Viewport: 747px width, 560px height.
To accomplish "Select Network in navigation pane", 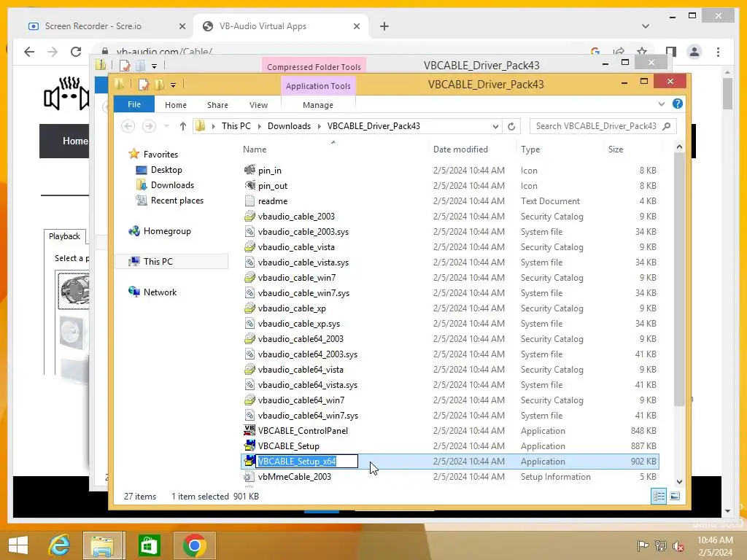I will click(x=160, y=292).
